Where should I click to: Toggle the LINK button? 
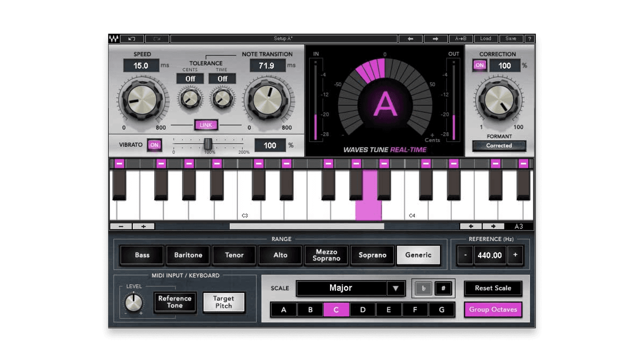[x=206, y=125]
